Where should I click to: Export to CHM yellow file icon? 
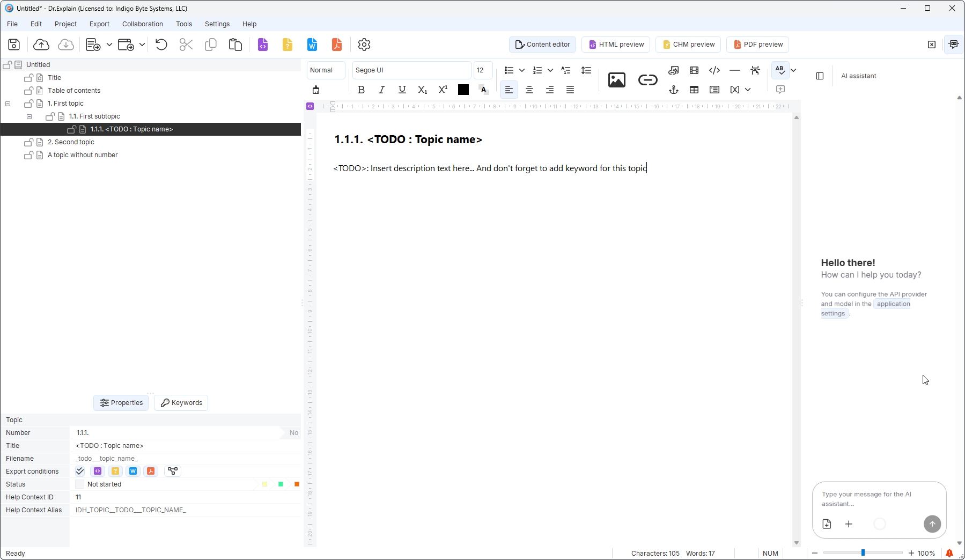(288, 45)
